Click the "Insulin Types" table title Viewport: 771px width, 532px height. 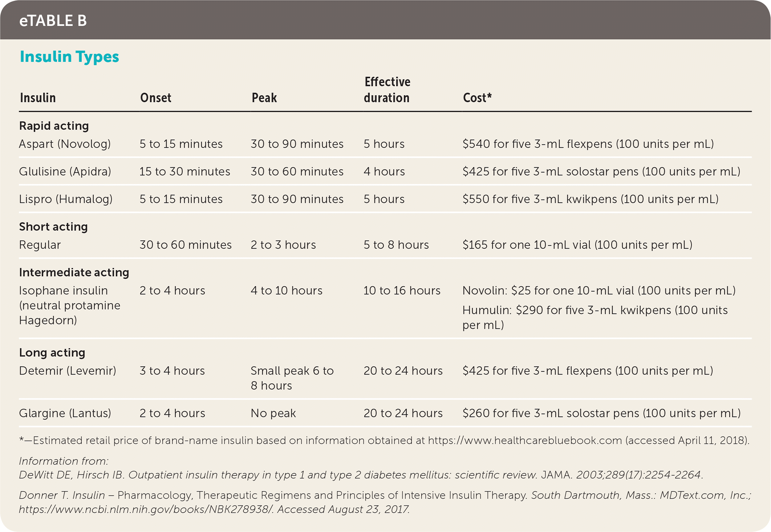coord(69,57)
